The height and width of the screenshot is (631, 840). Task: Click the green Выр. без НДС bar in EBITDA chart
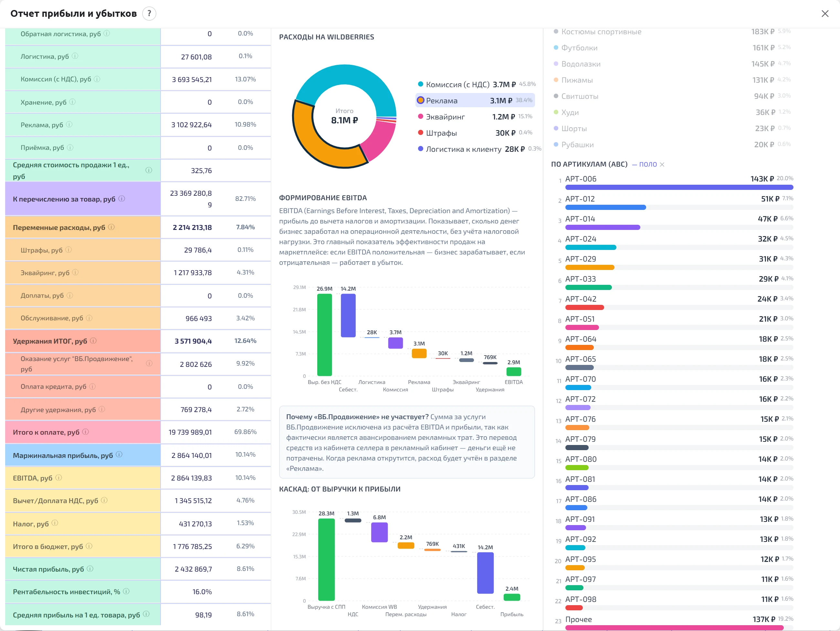click(x=324, y=335)
